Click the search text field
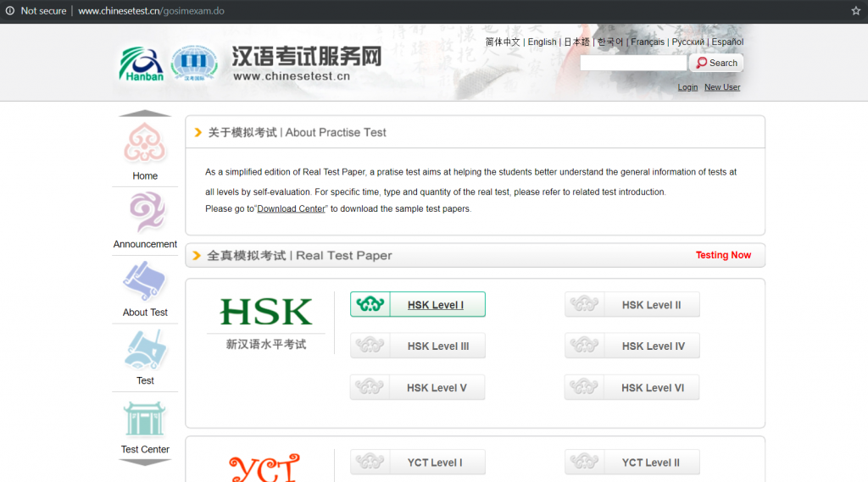The width and height of the screenshot is (868, 482). click(633, 63)
